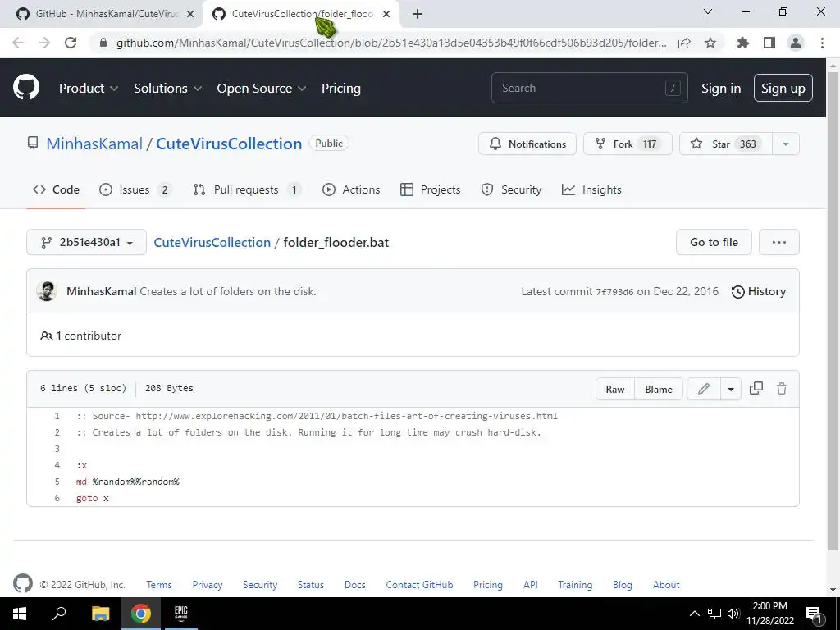Fork the repository

pos(628,144)
